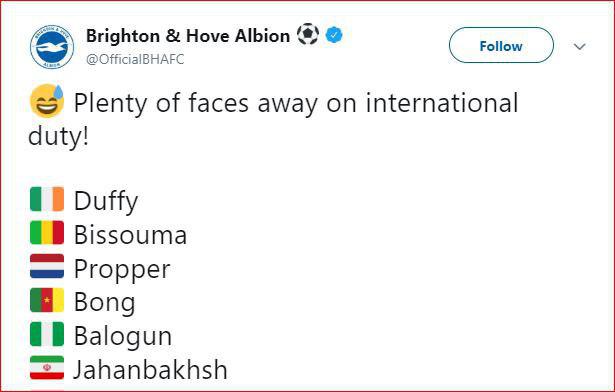This screenshot has width=615, height=392.
Task: Click the Mali flag next to Bissouma
Action: click(x=47, y=233)
